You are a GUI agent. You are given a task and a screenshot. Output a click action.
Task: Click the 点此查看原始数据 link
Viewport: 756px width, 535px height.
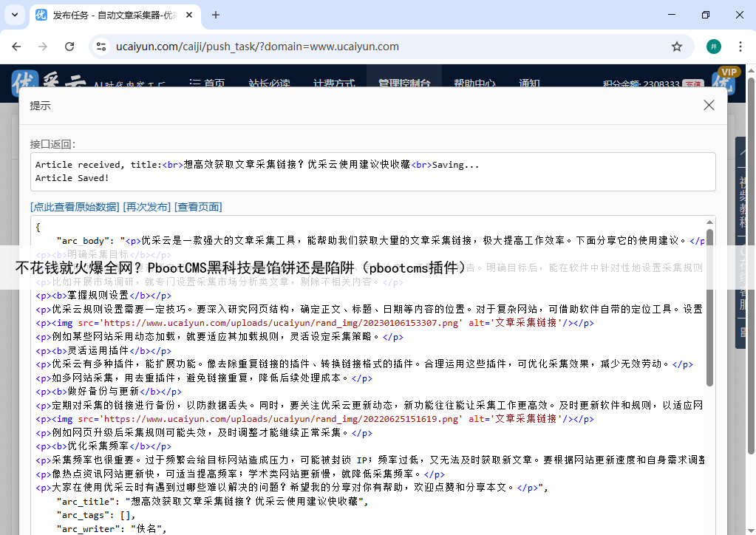pos(75,207)
